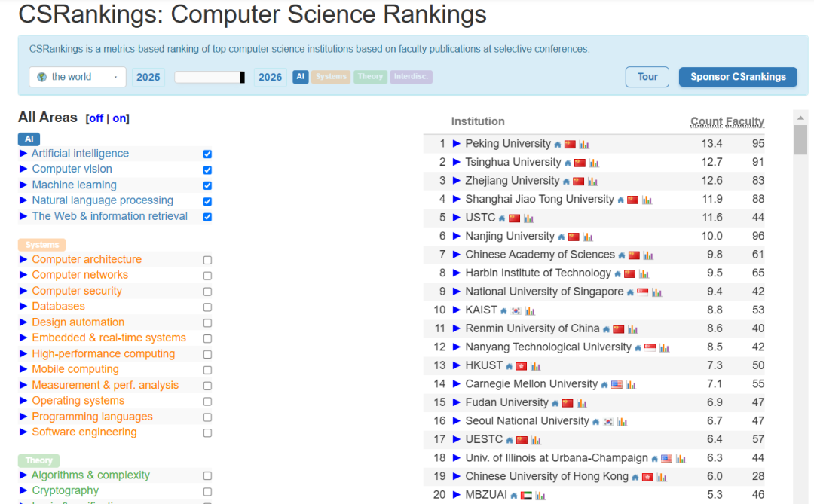
Task: Expand the Machine learning area triangle
Action: [x=23, y=185]
